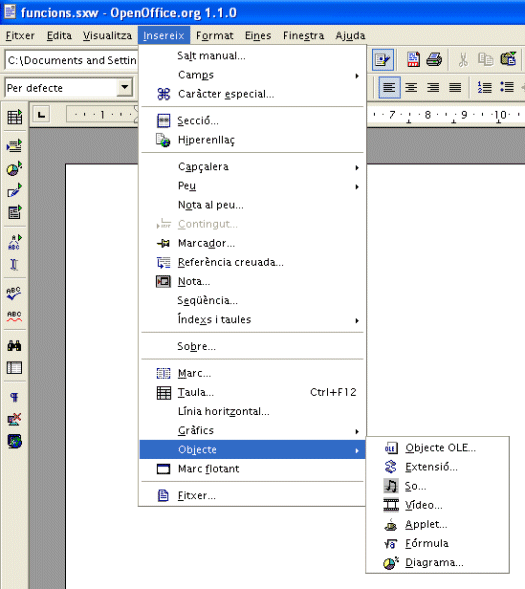Click the document path URL field
The width and height of the screenshot is (525, 589).
point(71,60)
